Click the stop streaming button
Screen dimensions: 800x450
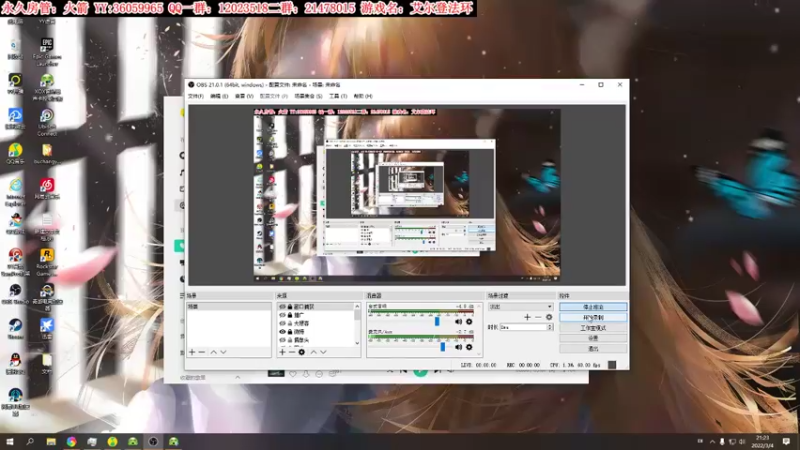(x=593, y=307)
